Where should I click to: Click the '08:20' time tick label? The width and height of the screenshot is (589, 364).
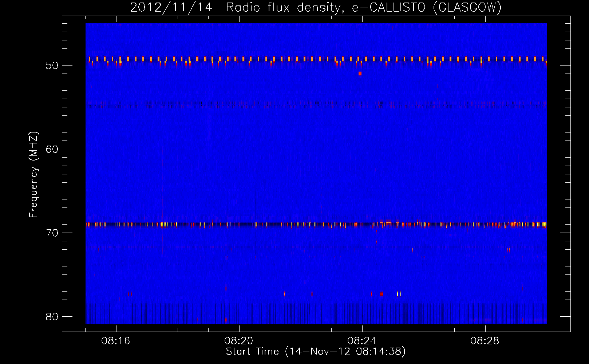pyautogui.click(x=239, y=341)
